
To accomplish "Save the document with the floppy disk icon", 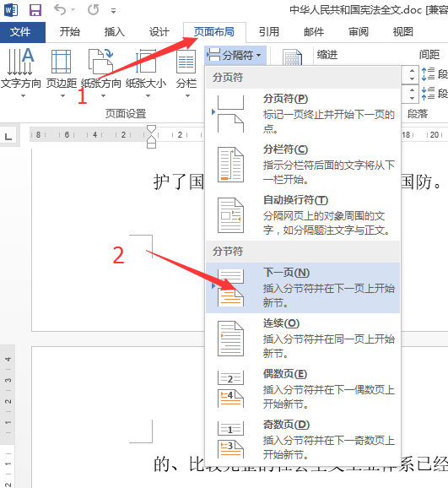I will pos(35,10).
